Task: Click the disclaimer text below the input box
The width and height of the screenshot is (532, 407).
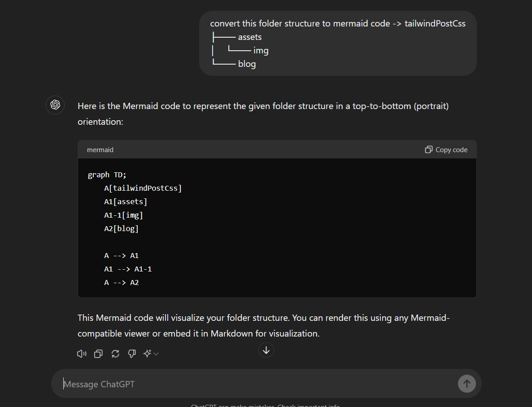Action: tap(266, 405)
